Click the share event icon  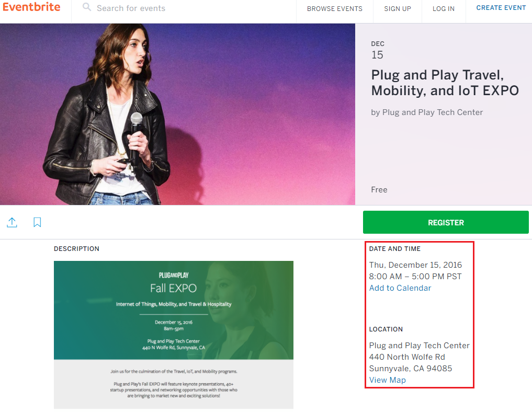[12, 223]
